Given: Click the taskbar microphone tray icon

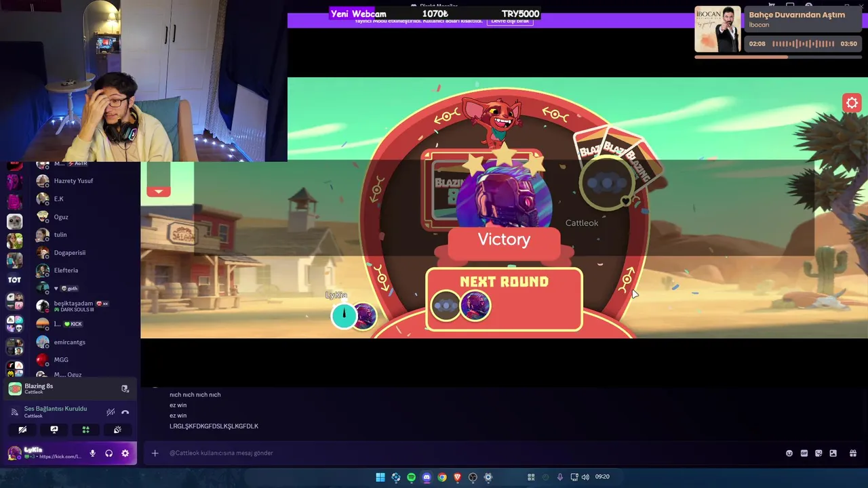Looking at the screenshot, I should pyautogui.click(x=560, y=477).
